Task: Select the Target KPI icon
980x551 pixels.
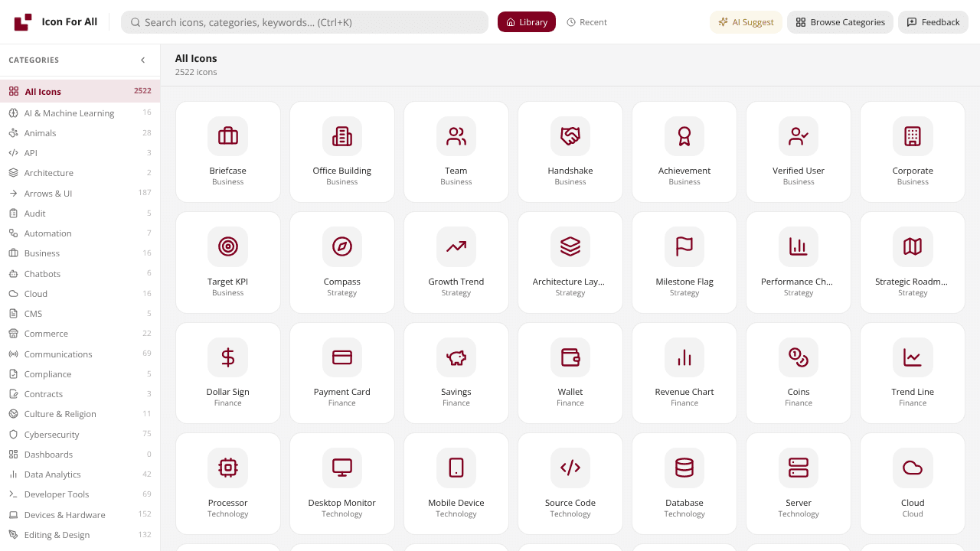Action: [x=228, y=262]
